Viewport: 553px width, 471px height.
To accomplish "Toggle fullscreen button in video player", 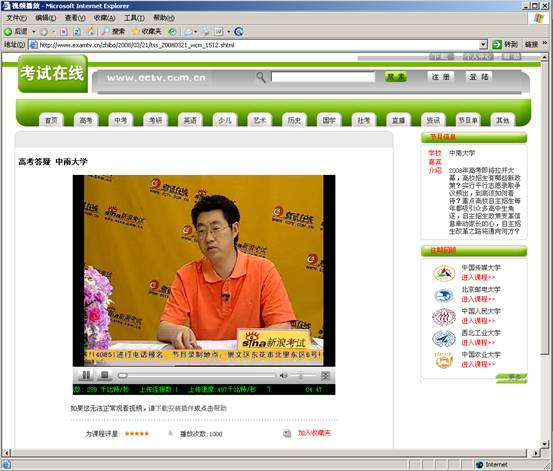I will 325,376.
